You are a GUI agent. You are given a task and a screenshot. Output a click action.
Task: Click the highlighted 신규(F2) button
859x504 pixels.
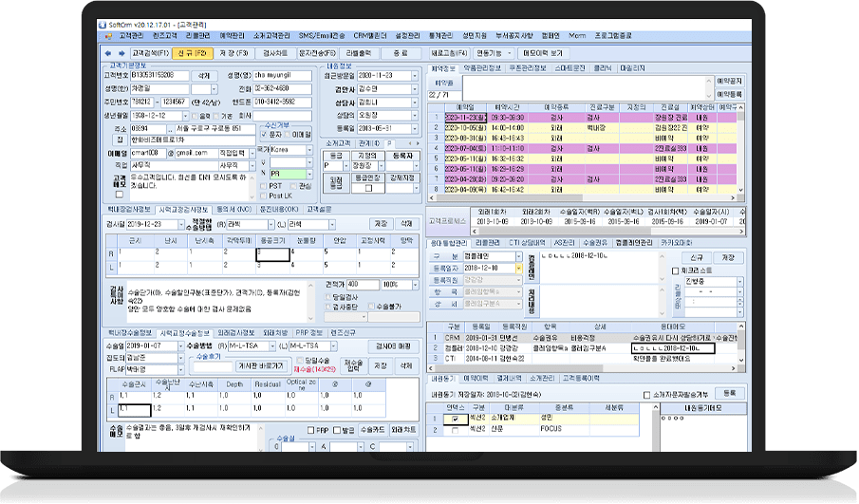click(192, 53)
